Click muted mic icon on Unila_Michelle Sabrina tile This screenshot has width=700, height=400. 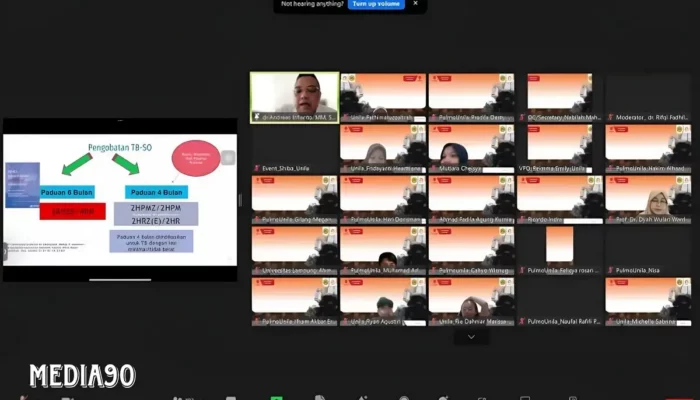pyautogui.click(x=610, y=322)
